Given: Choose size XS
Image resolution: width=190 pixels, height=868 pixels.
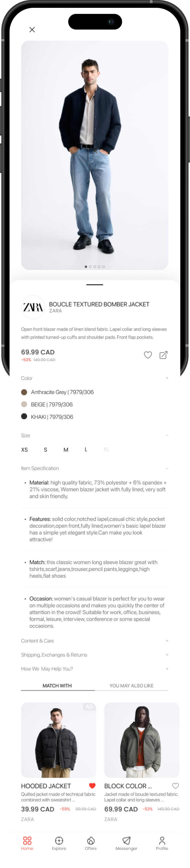Looking at the screenshot, I should pyautogui.click(x=25, y=450).
